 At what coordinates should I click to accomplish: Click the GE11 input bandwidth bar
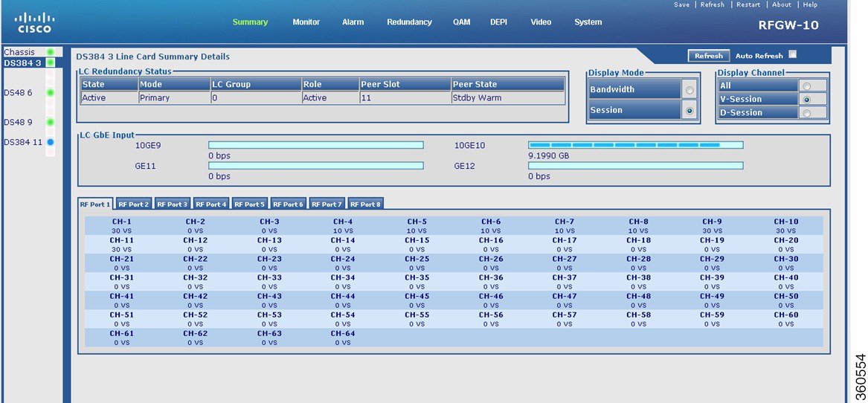point(315,166)
